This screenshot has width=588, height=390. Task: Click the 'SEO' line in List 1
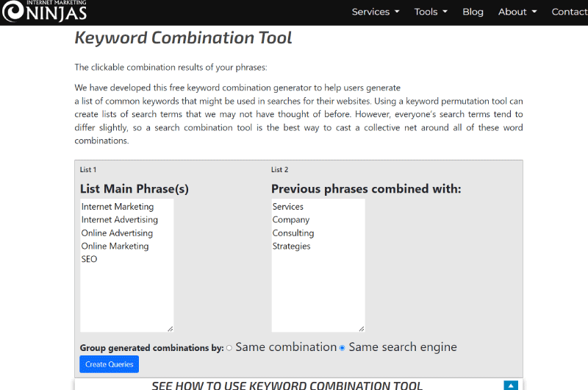point(89,259)
